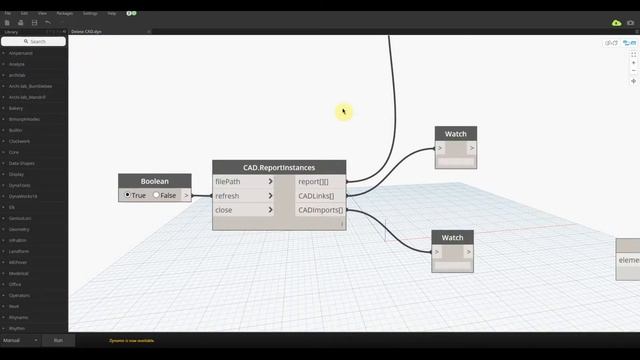The width and height of the screenshot is (640, 360).
Task: Open the Packages menu
Action: 65,13
